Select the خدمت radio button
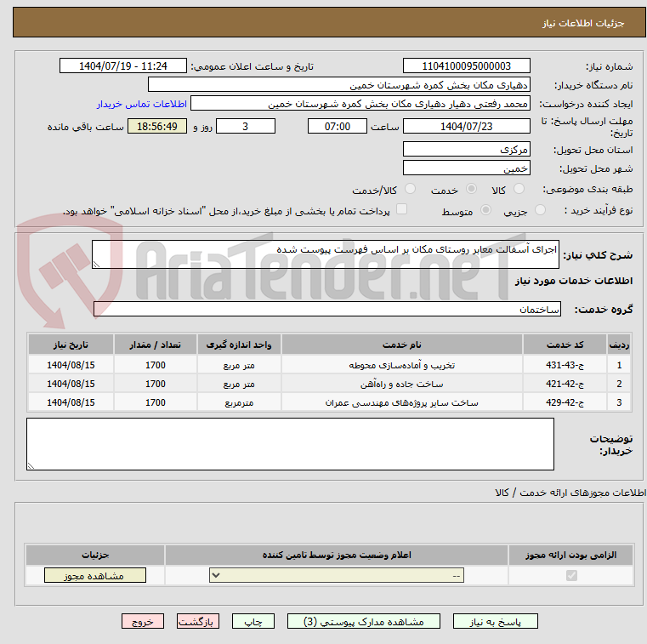 471,189
